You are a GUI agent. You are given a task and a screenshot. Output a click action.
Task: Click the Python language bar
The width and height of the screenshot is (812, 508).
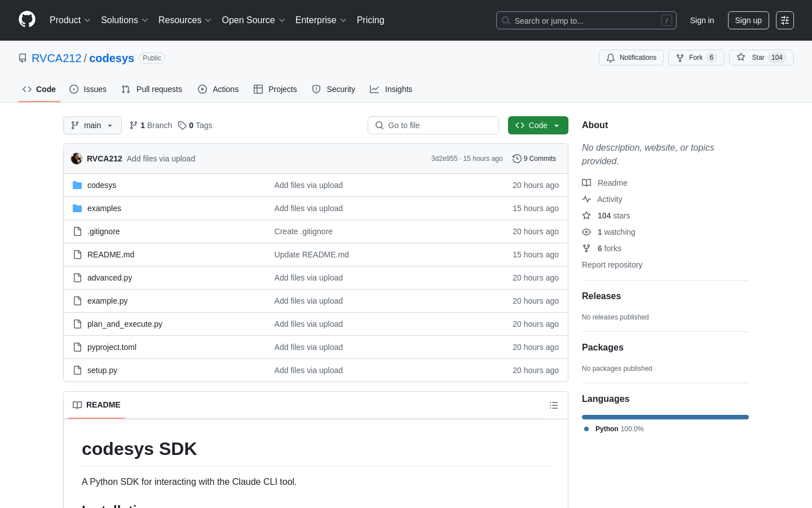pyautogui.click(x=665, y=417)
